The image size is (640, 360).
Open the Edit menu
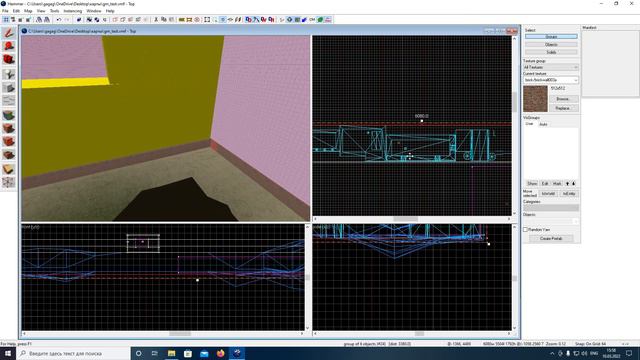point(16,11)
